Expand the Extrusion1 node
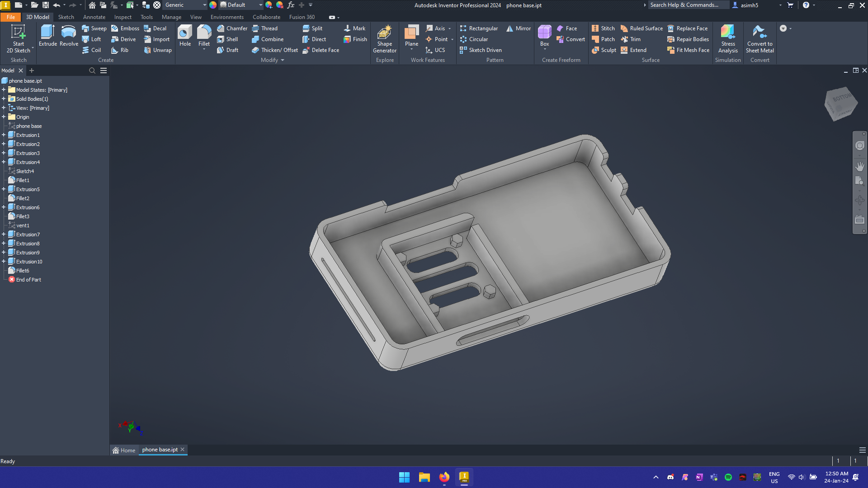The height and width of the screenshot is (488, 868). click(x=4, y=135)
